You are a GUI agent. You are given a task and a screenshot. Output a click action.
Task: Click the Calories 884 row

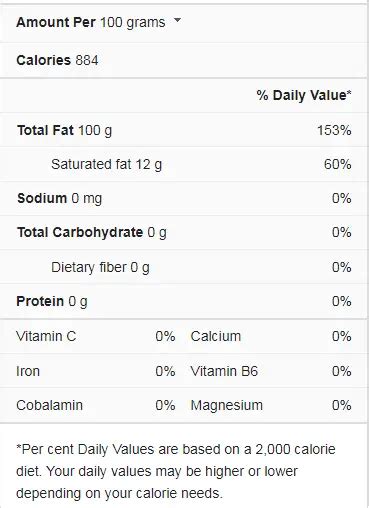(183, 60)
